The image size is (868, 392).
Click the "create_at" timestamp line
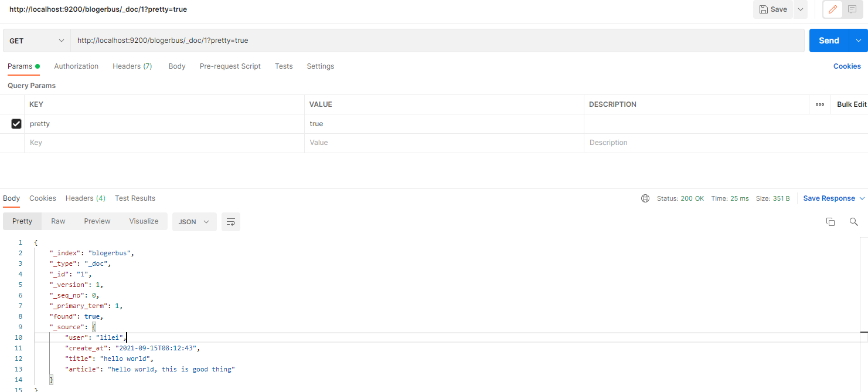click(x=132, y=348)
